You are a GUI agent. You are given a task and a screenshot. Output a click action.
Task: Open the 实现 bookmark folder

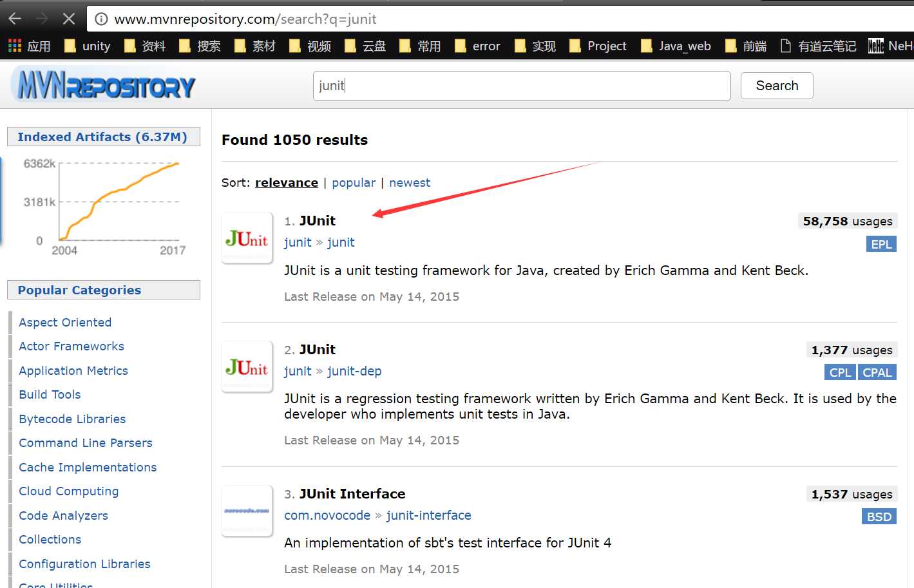[535, 46]
